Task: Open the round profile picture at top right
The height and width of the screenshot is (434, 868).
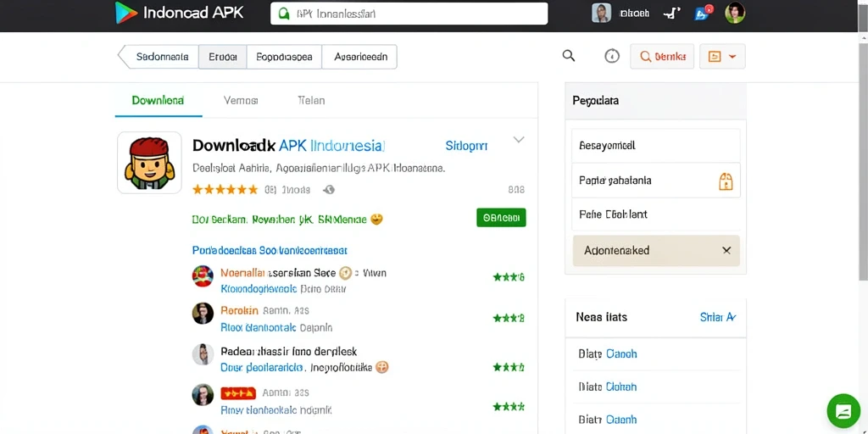Action: [x=735, y=13]
